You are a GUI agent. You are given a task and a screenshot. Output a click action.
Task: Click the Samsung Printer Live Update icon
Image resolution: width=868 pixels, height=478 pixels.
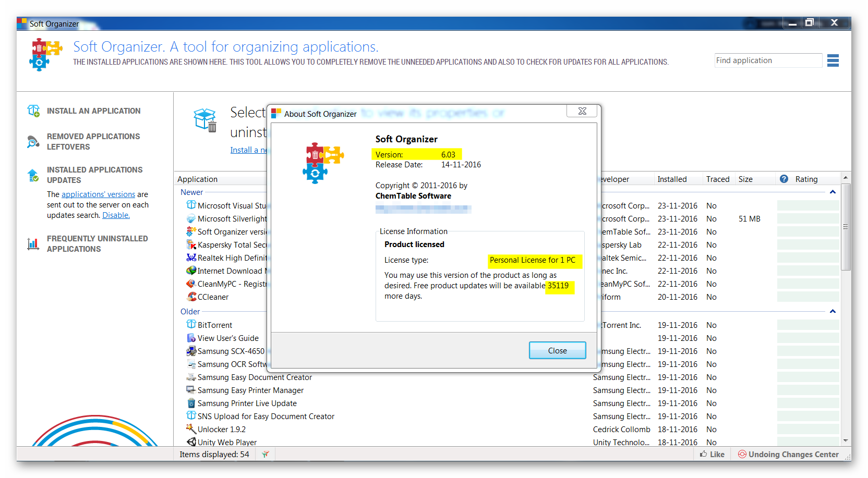(x=191, y=403)
